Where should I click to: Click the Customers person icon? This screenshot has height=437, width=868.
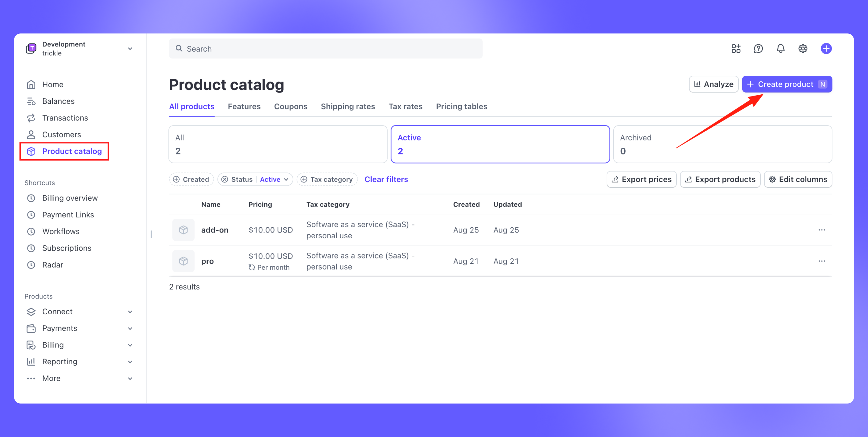(31, 135)
